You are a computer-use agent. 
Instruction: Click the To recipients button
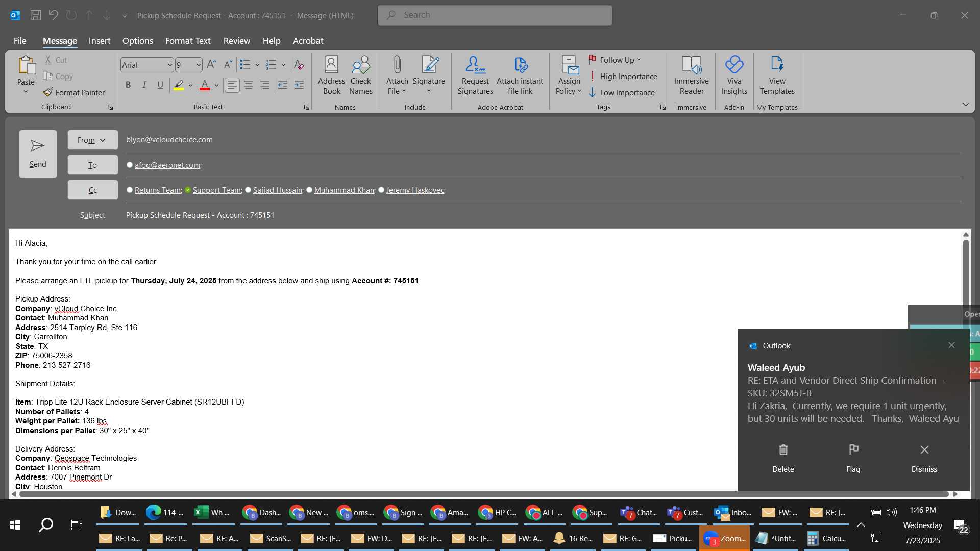click(x=92, y=165)
